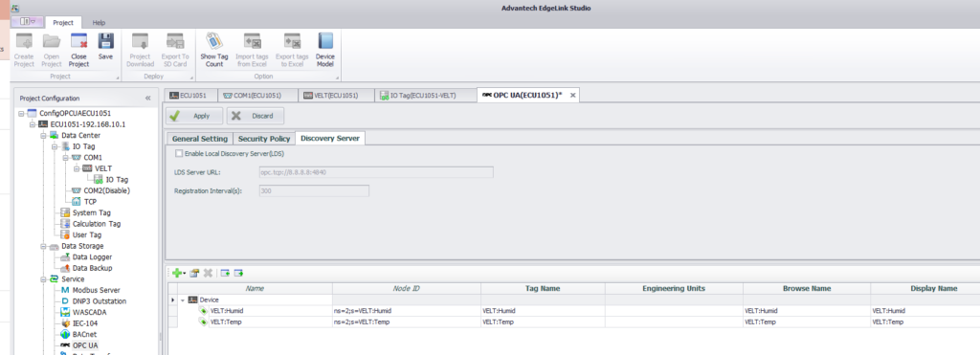Image resolution: width=980 pixels, height=355 pixels.
Task: Open dropdown arrow beside green plus icon
Action: click(185, 274)
